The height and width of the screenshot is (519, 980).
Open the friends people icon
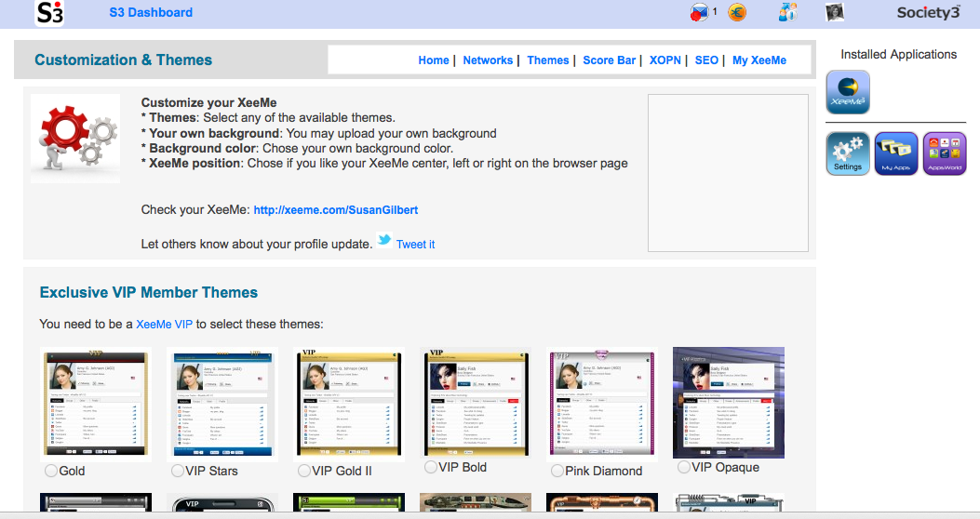pyautogui.click(x=787, y=12)
